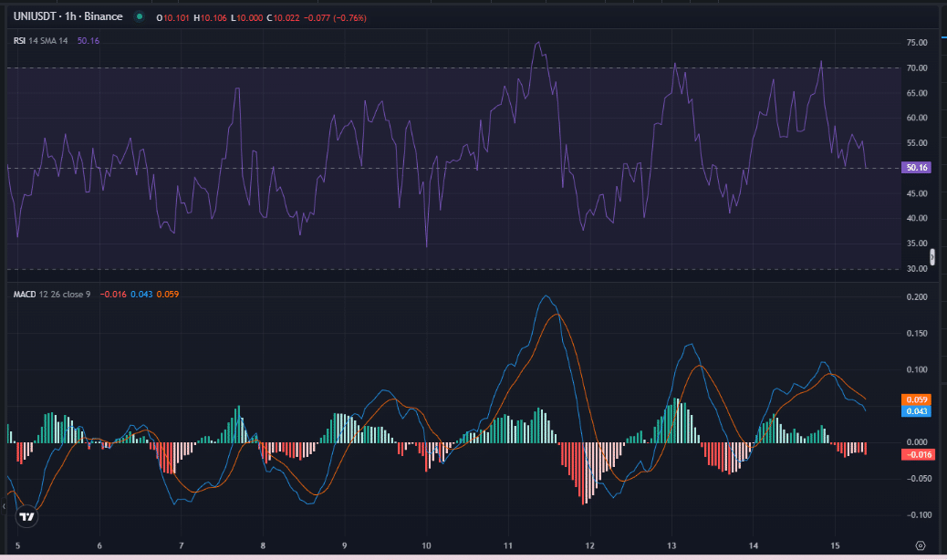Click the 0.200 MACD axis label
This screenshot has width=947, height=560.
[917, 297]
